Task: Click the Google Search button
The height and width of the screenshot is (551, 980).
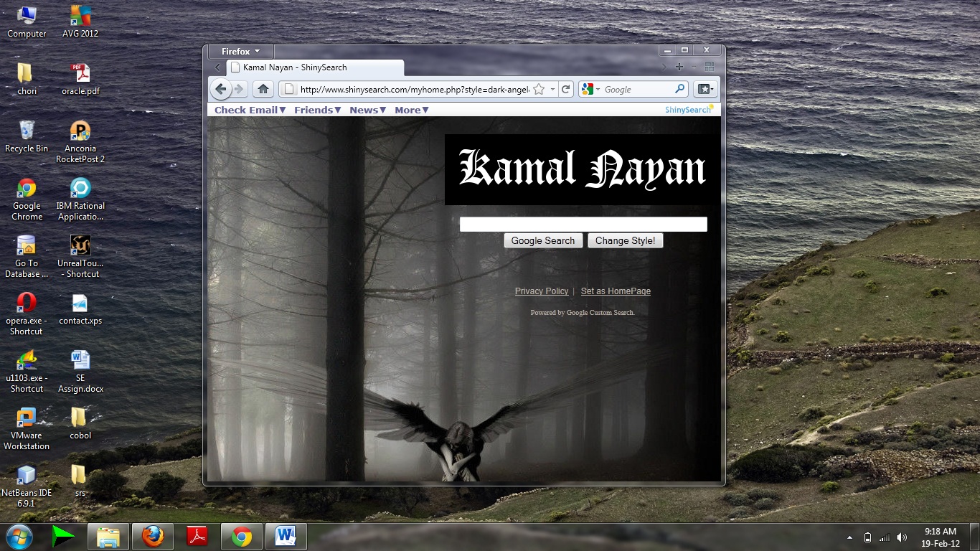Action: pyautogui.click(x=543, y=241)
